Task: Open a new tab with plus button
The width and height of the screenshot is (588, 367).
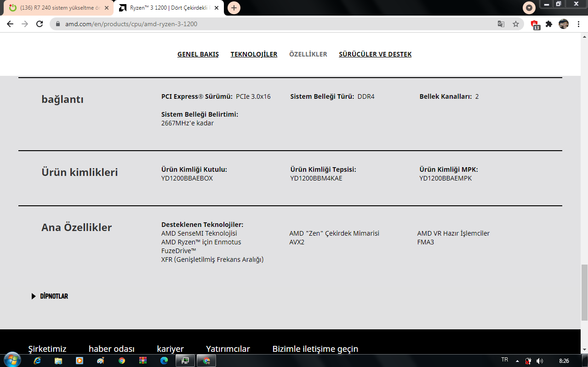Action: [234, 8]
